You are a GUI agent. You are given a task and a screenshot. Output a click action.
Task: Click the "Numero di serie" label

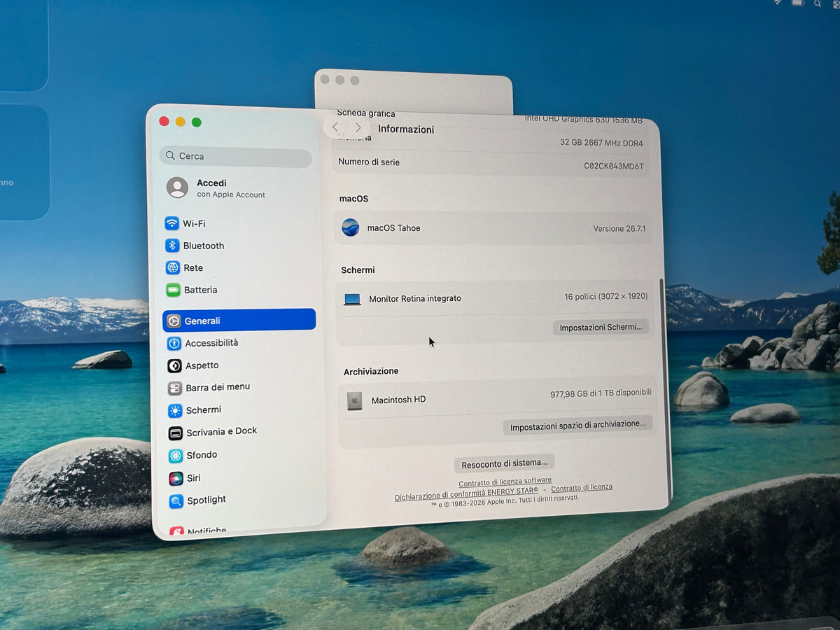(x=369, y=162)
